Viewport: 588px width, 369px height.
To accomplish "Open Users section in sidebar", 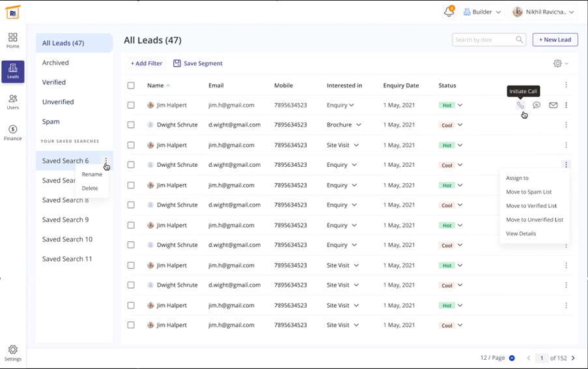I will [13, 102].
